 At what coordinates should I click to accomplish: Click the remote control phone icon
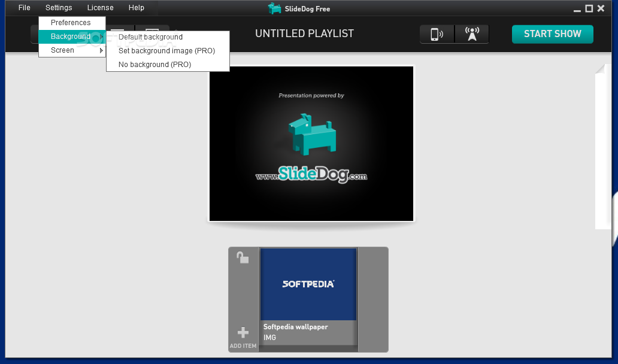coord(437,34)
